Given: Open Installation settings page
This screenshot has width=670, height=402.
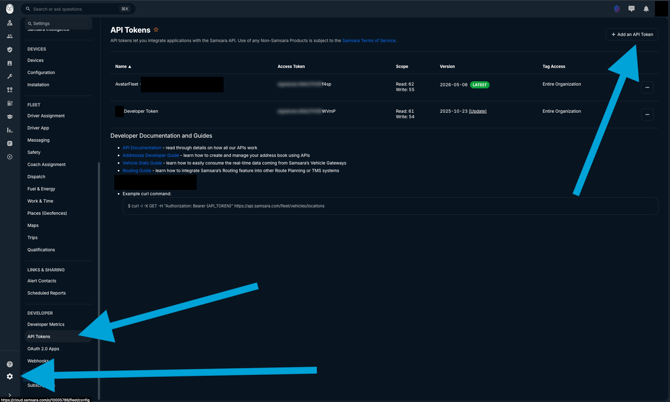Looking at the screenshot, I should pos(38,85).
